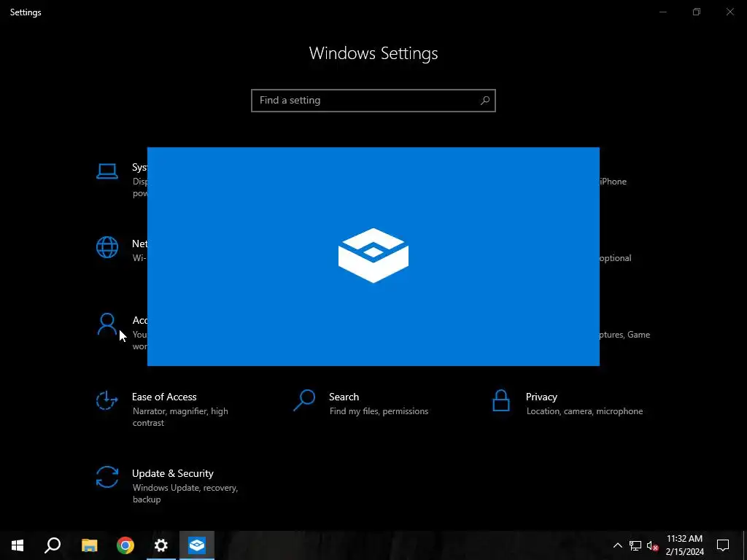Open the Windows Start menu
This screenshot has height=560, width=747.
tap(18, 545)
